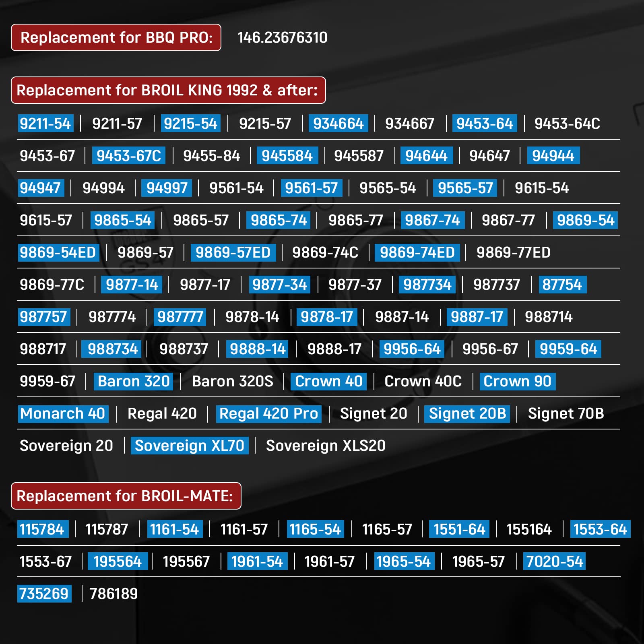
Task: Click model 9869-74C
Action: 325,252
